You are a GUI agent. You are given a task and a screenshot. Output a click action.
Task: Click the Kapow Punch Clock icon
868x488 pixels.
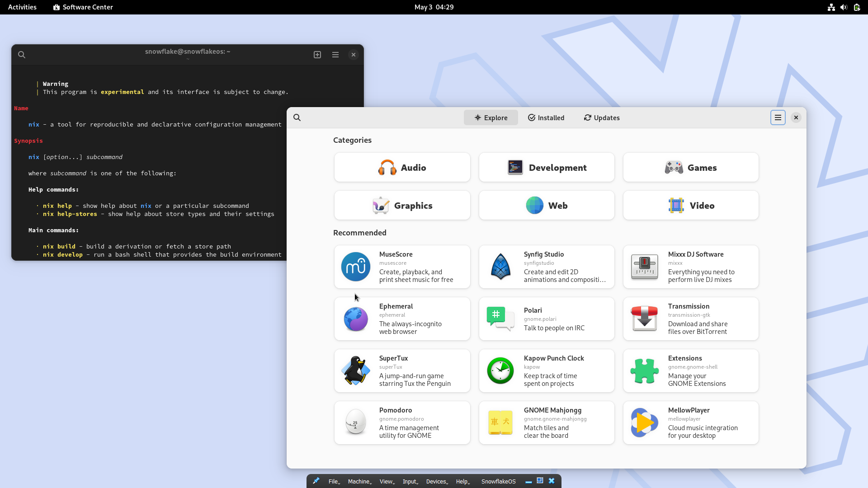click(500, 371)
